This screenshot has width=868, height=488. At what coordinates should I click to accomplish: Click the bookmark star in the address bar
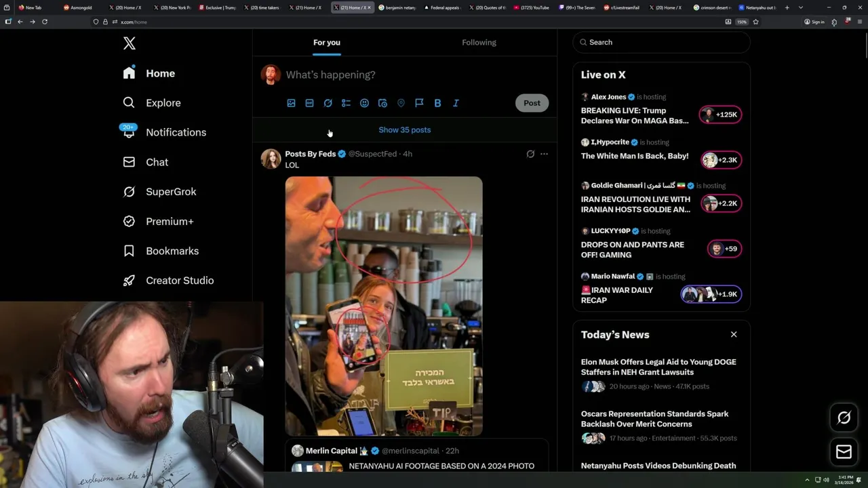click(755, 22)
